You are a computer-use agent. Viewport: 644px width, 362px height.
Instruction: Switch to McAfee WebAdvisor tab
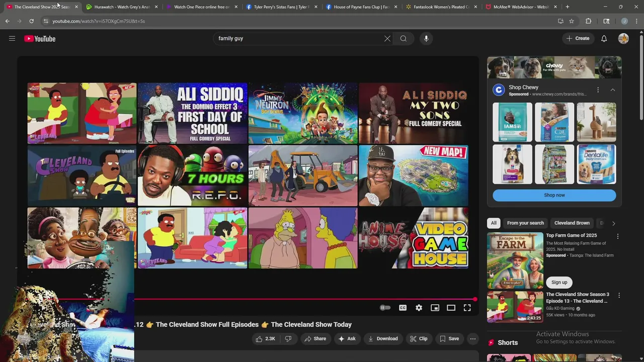[x=521, y=7]
